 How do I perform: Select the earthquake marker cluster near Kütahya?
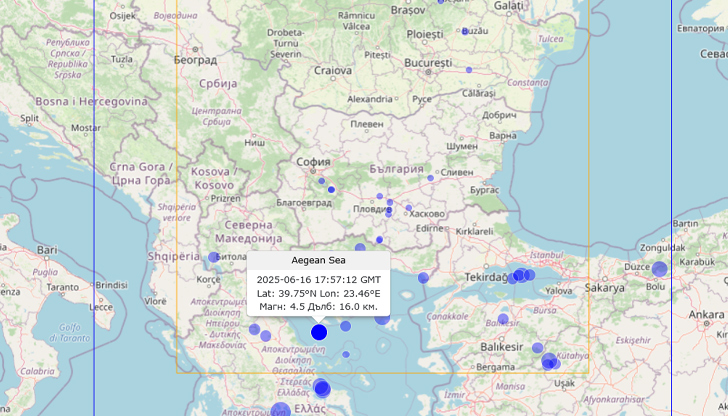(549, 361)
